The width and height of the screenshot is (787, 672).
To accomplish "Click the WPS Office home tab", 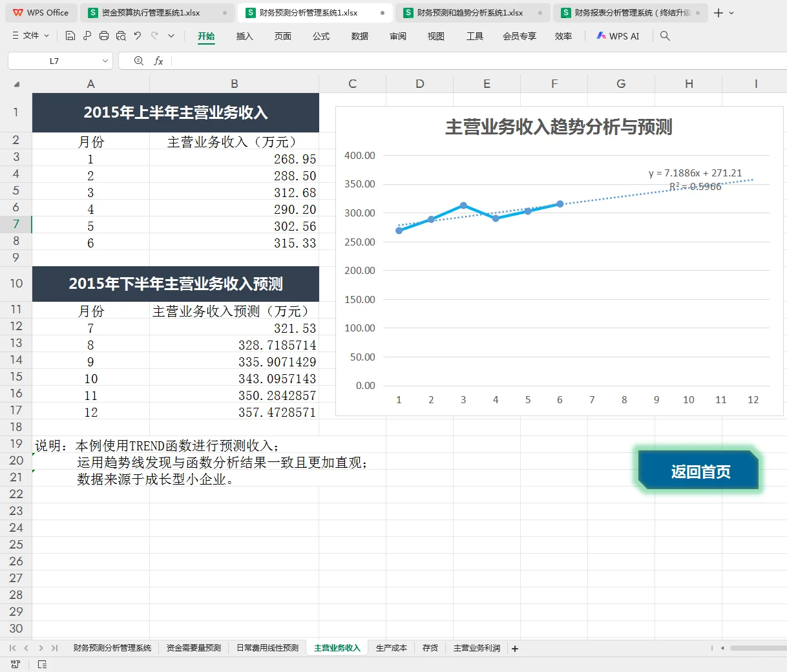I will [x=41, y=13].
